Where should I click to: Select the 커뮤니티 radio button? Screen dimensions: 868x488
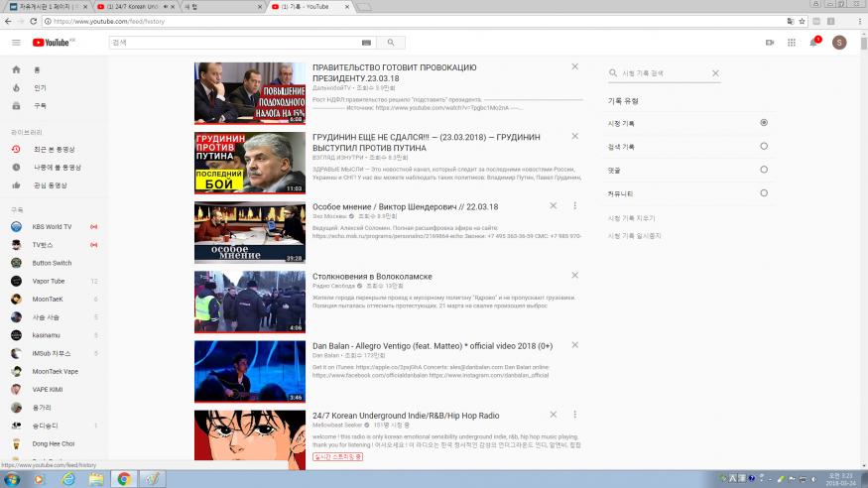[x=763, y=193]
